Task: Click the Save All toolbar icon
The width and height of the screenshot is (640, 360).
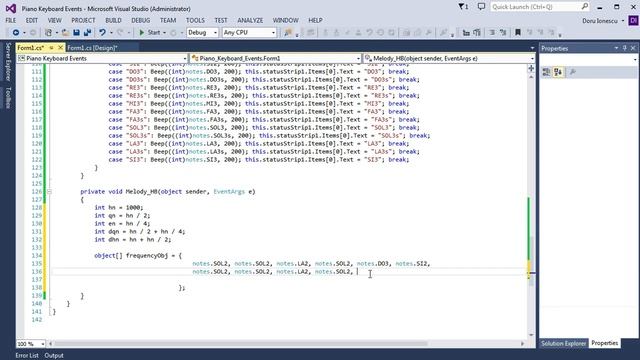Action: tap(87, 32)
